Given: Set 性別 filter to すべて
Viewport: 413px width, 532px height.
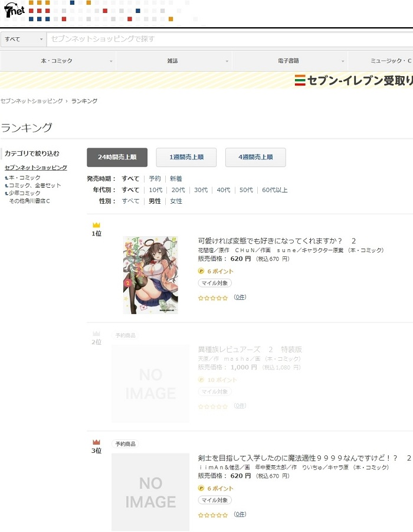Looking at the screenshot, I should point(130,201).
